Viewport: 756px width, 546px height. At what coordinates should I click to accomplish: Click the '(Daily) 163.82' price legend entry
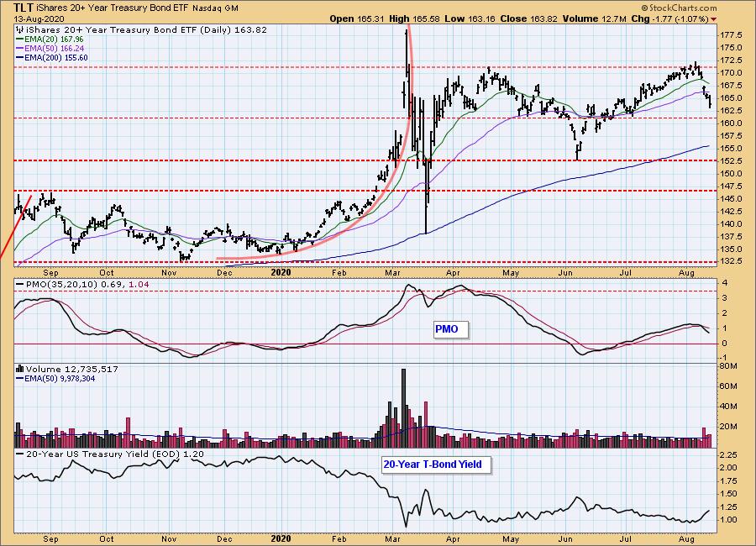tap(233, 30)
